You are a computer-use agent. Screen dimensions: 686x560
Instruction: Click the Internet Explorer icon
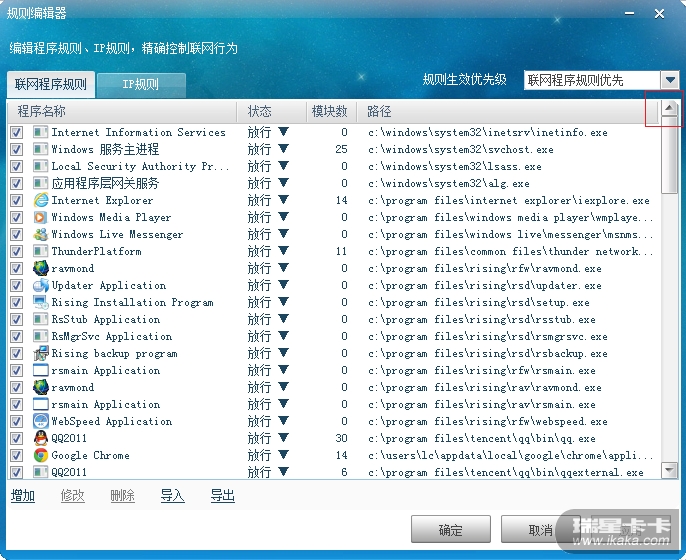pyautogui.click(x=41, y=200)
